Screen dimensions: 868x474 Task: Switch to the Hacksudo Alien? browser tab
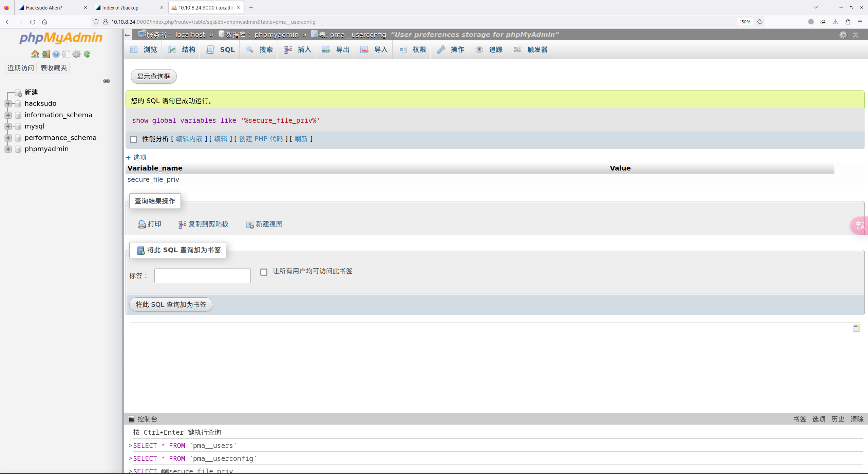pyautogui.click(x=52, y=7)
